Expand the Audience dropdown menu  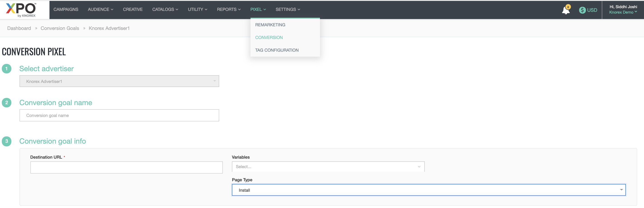(100, 10)
